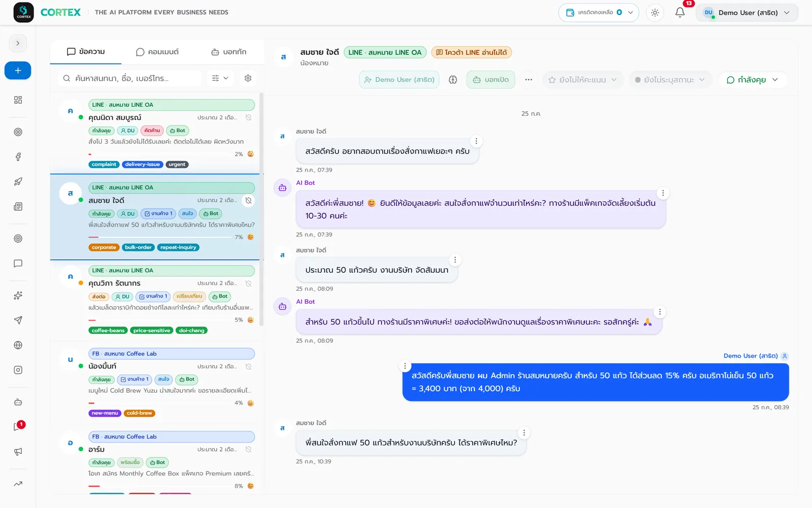Open the conversation list settings gear
This screenshot has width=812, height=508.
pyautogui.click(x=248, y=78)
